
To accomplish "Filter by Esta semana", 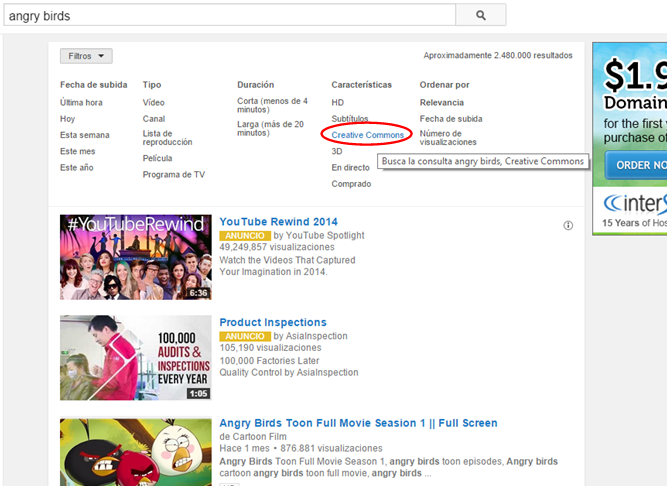I will 85,135.
